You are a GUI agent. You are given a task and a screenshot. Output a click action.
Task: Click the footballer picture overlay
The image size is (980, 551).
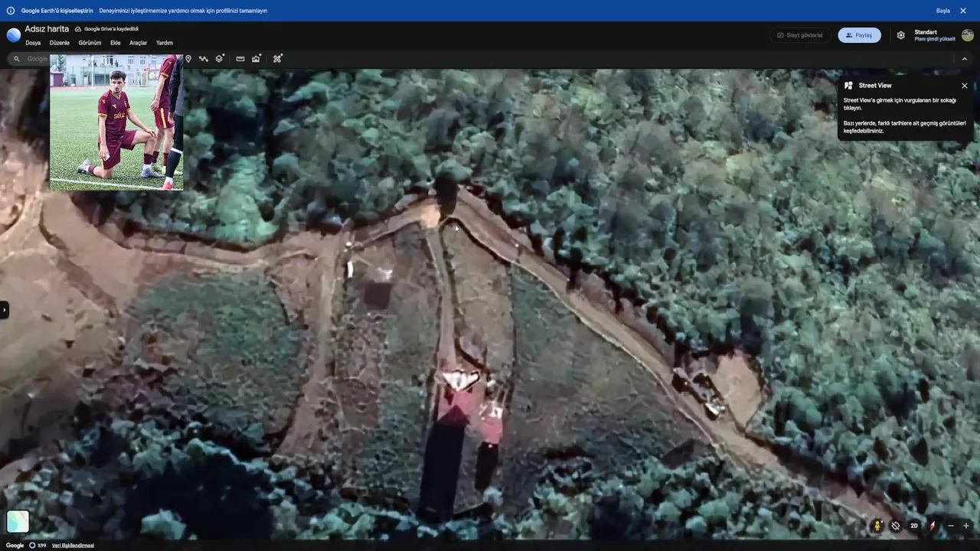click(x=116, y=122)
